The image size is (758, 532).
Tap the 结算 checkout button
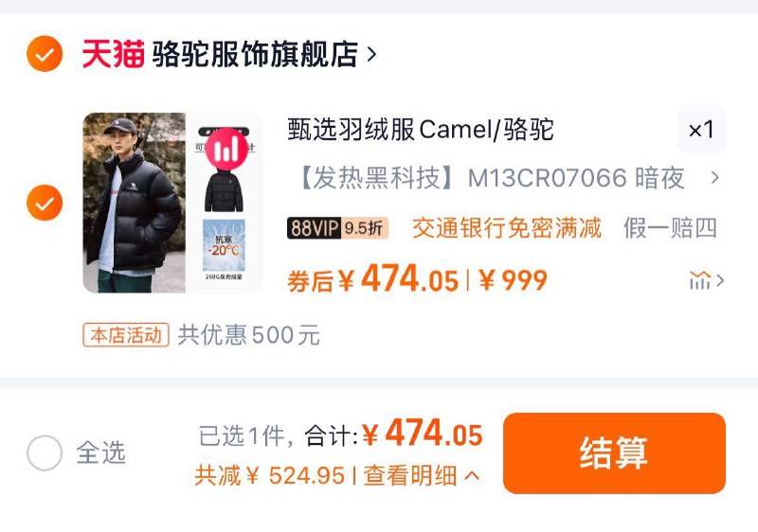pyautogui.click(x=614, y=452)
